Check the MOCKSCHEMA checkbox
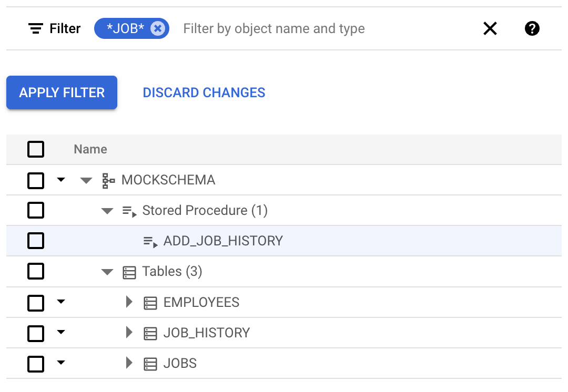The width and height of the screenshot is (568, 392). tap(36, 180)
